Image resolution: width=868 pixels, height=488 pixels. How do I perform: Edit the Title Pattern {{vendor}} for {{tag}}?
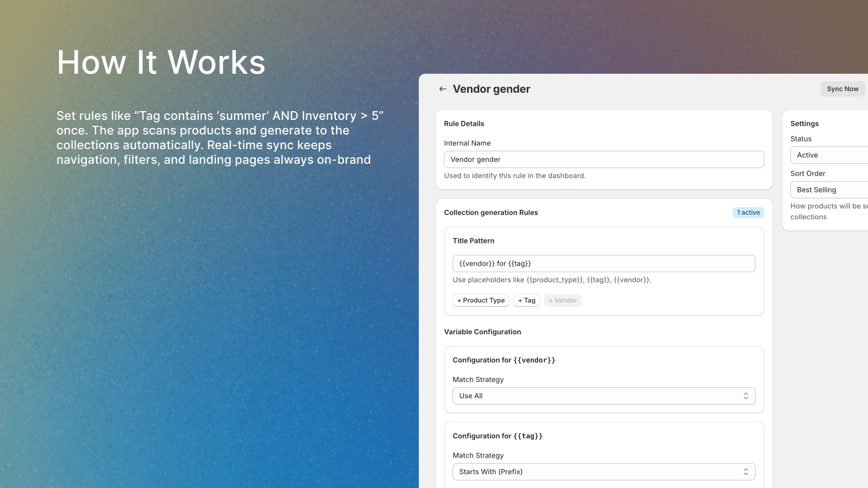coord(604,263)
